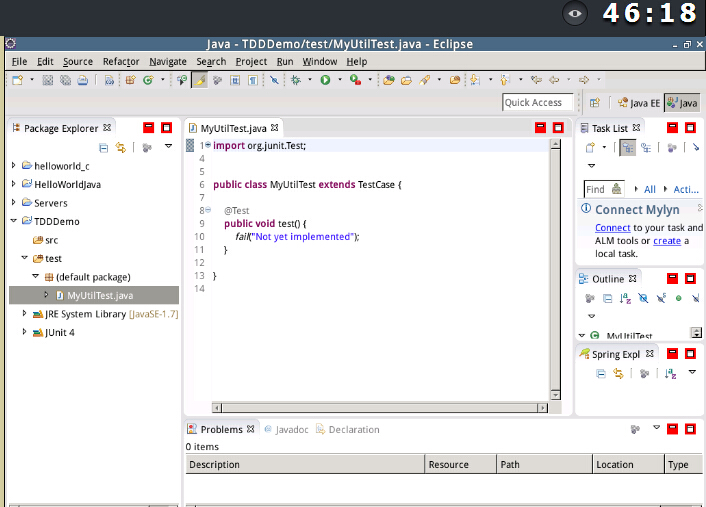706x507 pixels.
Task: Click the Run Last Tool (external tools) icon
Action: pos(356,80)
